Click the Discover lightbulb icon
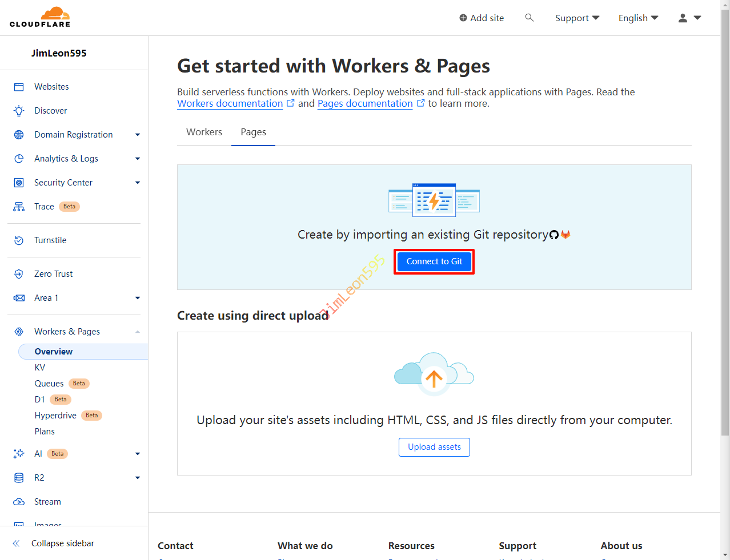The image size is (730, 560). pos(19,111)
